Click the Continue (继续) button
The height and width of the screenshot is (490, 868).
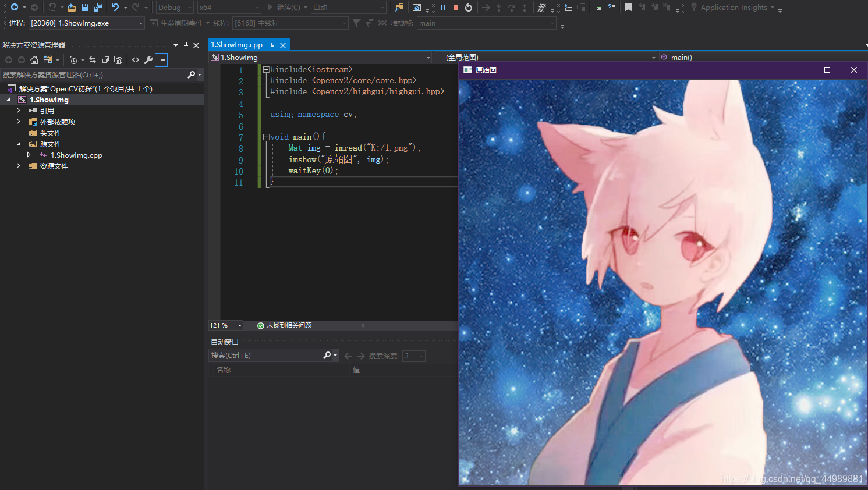(x=284, y=8)
